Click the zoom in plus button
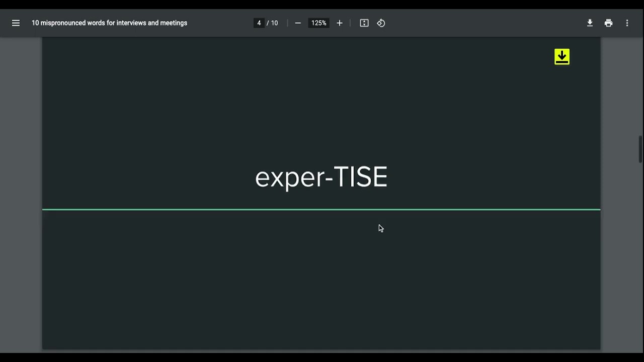The image size is (644, 362). [x=340, y=23]
